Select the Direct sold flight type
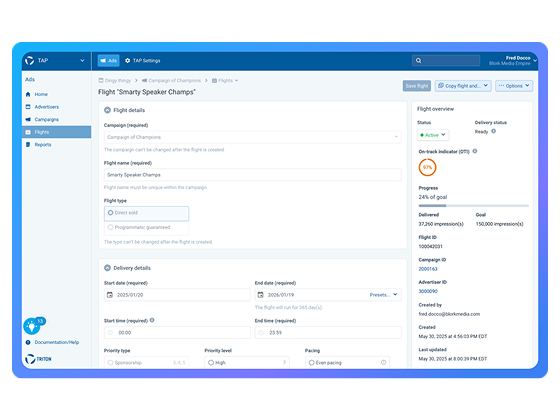The width and height of the screenshot is (560, 420). [x=146, y=213]
